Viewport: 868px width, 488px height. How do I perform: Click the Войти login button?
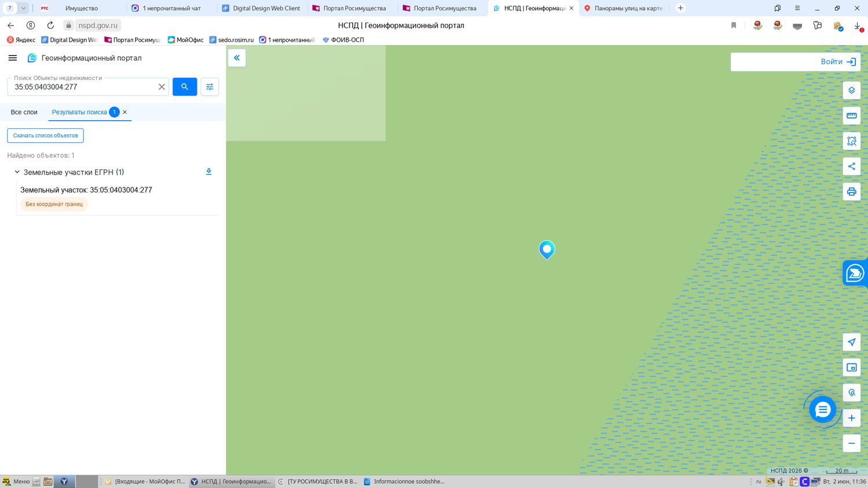838,62
